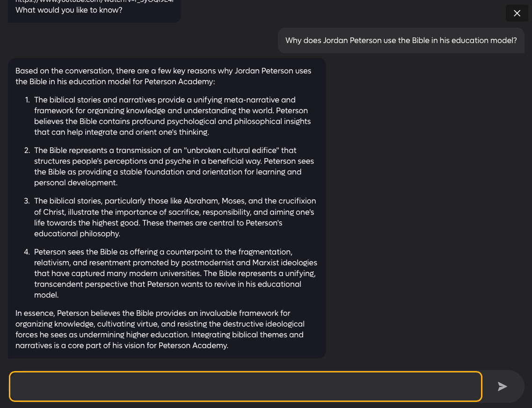Click the 'In essence' concluding paragraph
Screen dimensions: 532x408
pos(160,329)
